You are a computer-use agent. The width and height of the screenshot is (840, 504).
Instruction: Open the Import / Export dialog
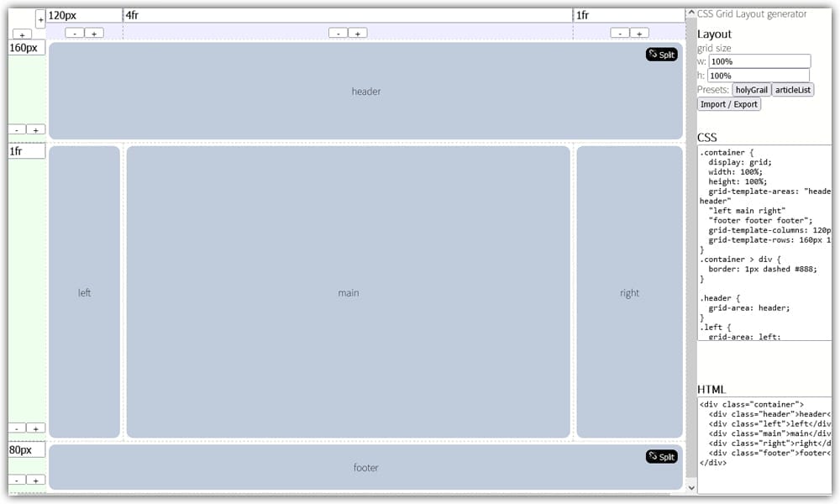click(729, 104)
